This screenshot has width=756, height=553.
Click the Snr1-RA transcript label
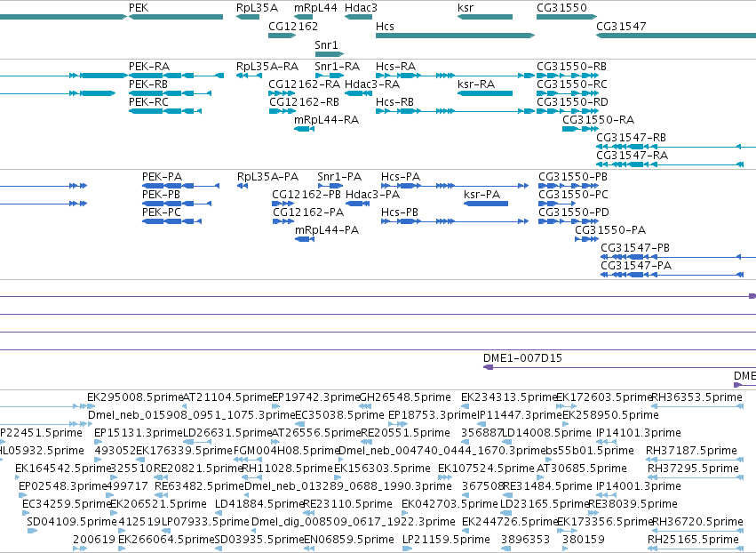337,67
